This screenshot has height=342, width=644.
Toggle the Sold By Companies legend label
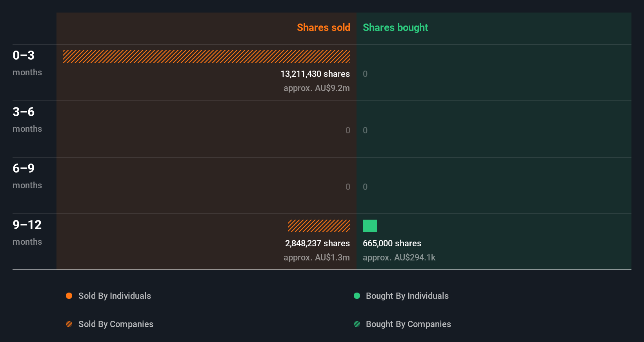[116, 324]
